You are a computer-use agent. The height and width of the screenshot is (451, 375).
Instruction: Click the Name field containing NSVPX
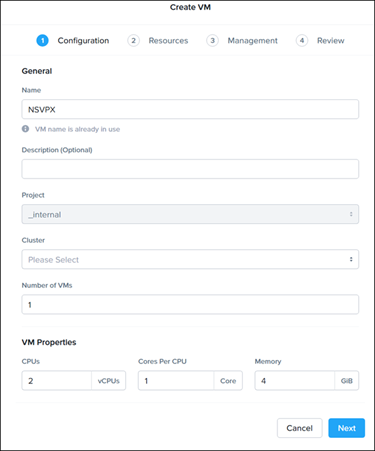[x=190, y=109]
